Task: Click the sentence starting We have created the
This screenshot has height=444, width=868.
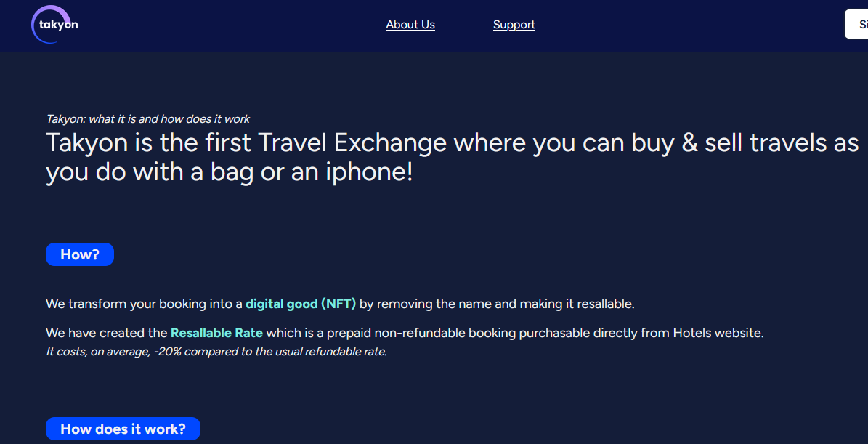Action: pos(405,334)
